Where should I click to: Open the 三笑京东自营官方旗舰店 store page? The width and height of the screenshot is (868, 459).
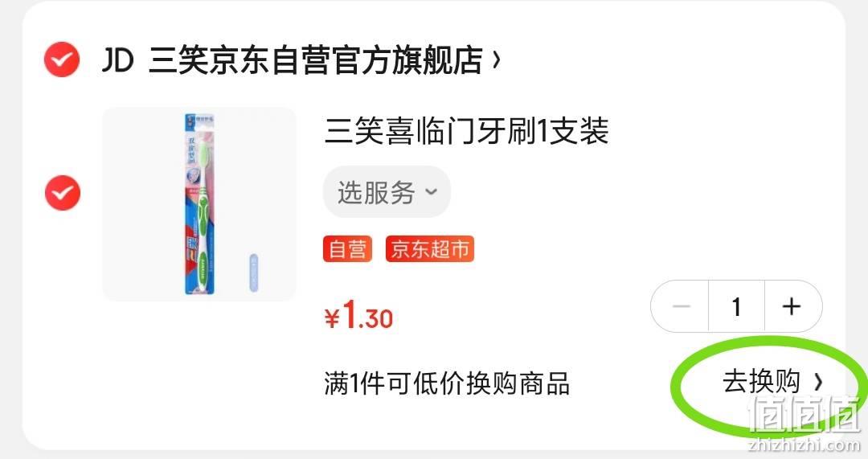click(316, 59)
